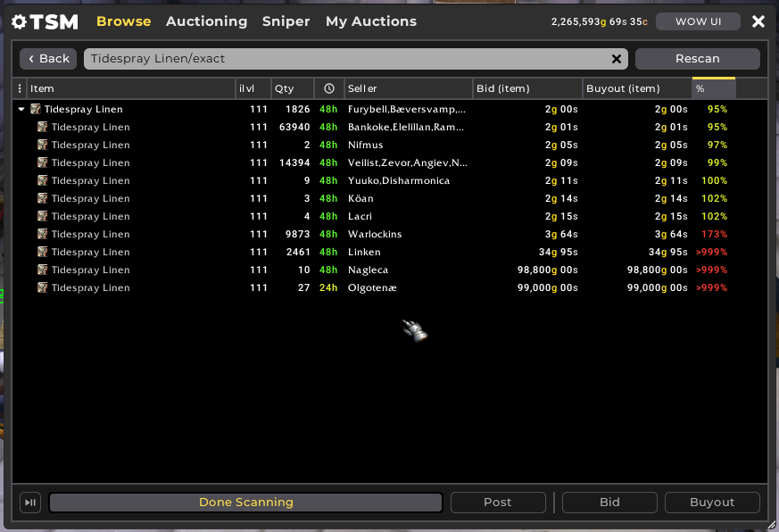Click linen icon in Lacri row
779x532 pixels.
[42, 216]
